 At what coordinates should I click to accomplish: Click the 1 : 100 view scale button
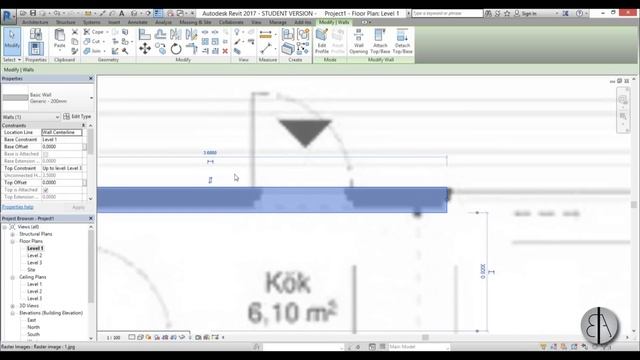113,338
